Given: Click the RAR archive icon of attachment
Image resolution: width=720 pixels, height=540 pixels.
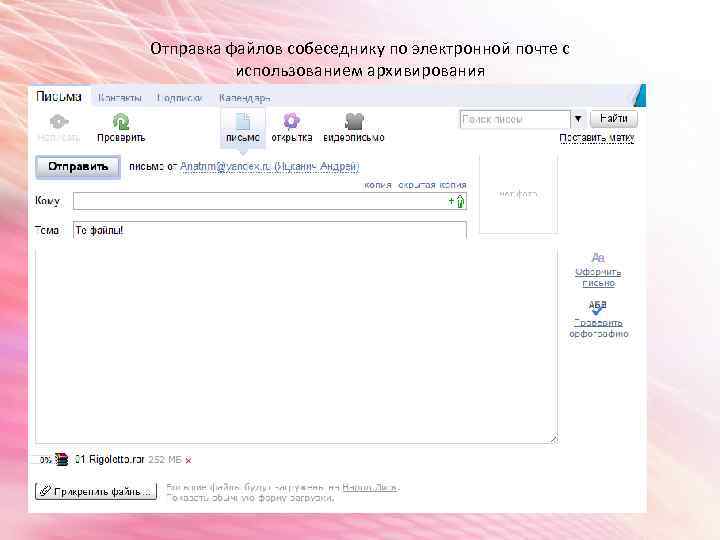Looking at the screenshot, I should 62,459.
